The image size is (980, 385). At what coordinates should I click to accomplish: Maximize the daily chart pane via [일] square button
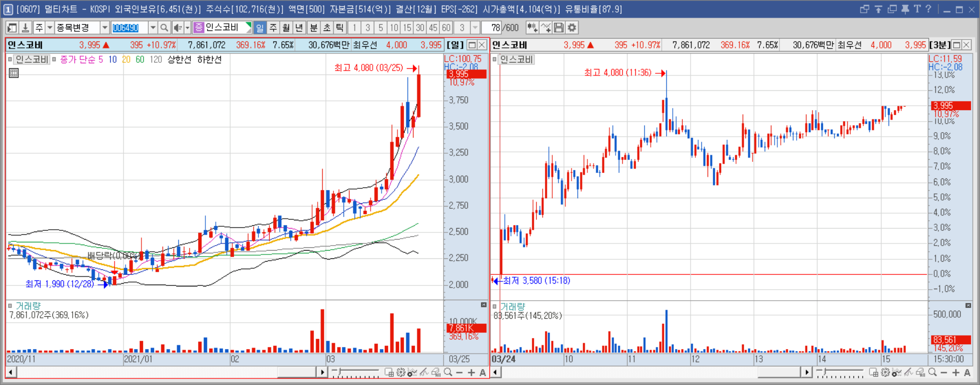[472, 45]
